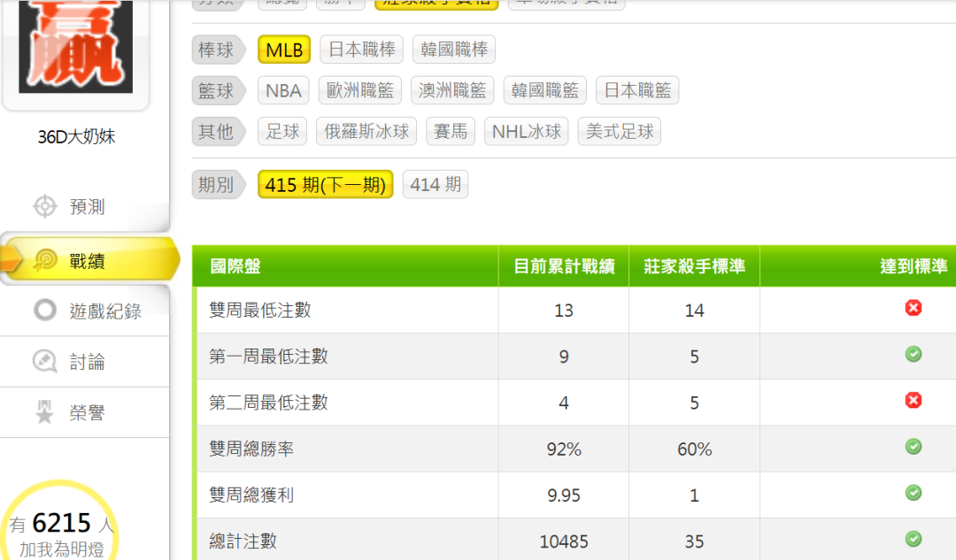Open the 遊戲紀錄 sidebar tab
The width and height of the screenshot is (956, 560).
[x=104, y=311]
